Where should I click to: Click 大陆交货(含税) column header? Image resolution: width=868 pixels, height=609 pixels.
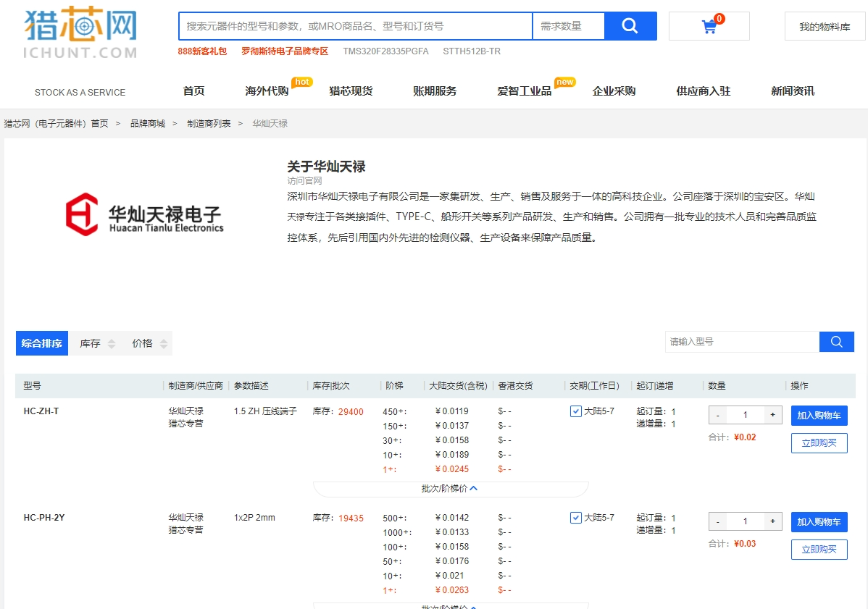459,386
